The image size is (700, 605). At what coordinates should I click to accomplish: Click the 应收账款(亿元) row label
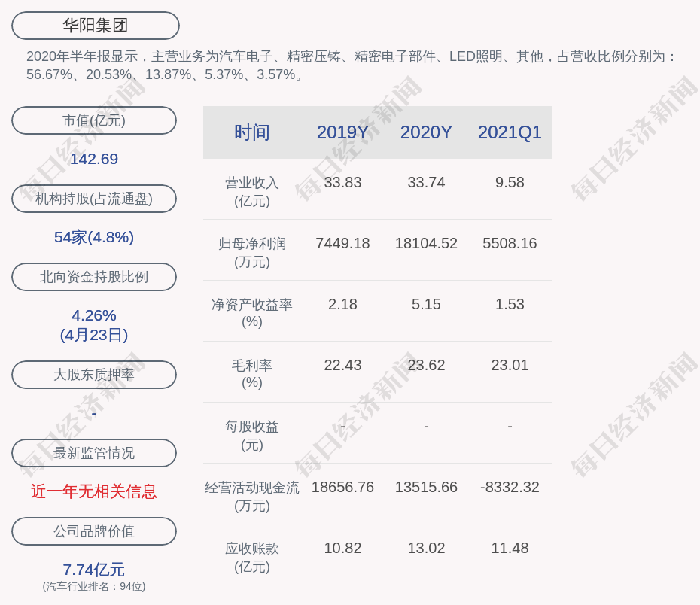(x=252, y=558)
